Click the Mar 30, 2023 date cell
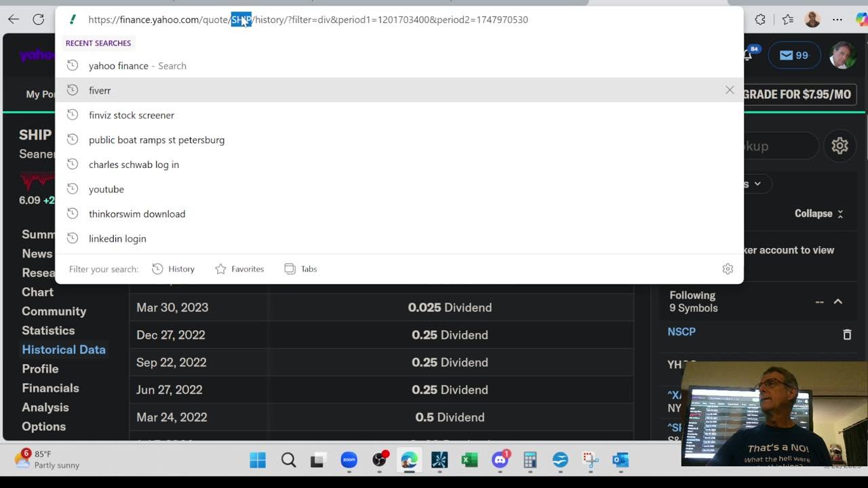 click(172, 308)
